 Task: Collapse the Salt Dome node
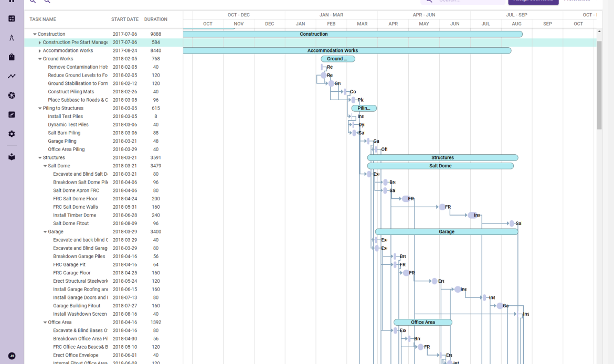pyautogui.click(x=45, y=166)
